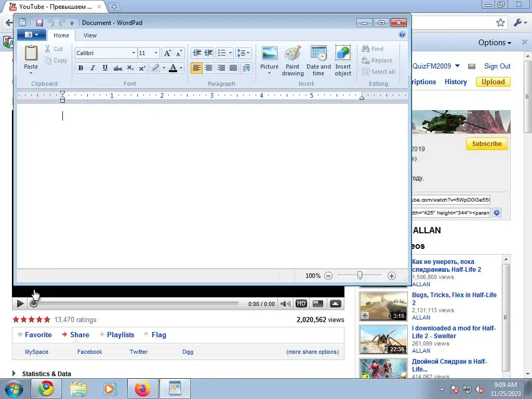Click the WordPad zoom slider handle
The image size is (532, 399).
point(360,275)
